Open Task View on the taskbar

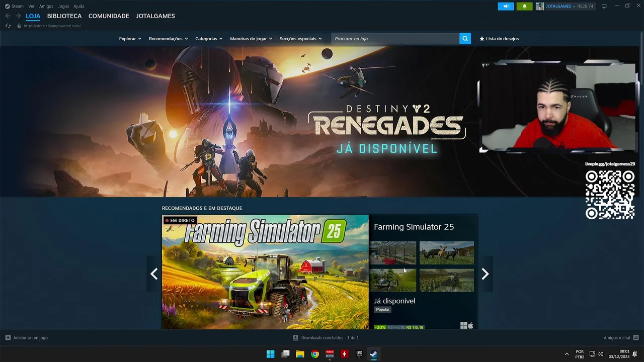tap(285, 354)
